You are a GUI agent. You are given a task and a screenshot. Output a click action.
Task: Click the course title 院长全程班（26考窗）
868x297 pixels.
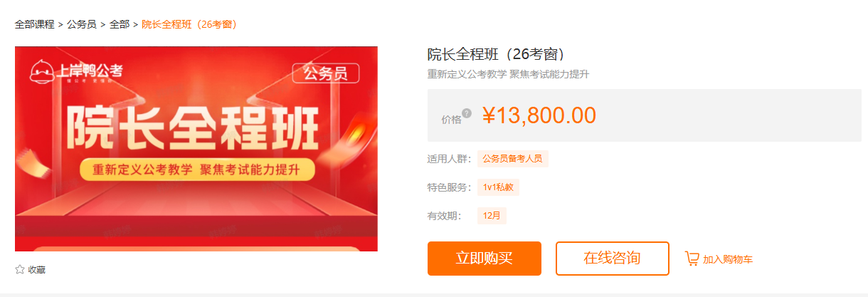pos(497,55)
